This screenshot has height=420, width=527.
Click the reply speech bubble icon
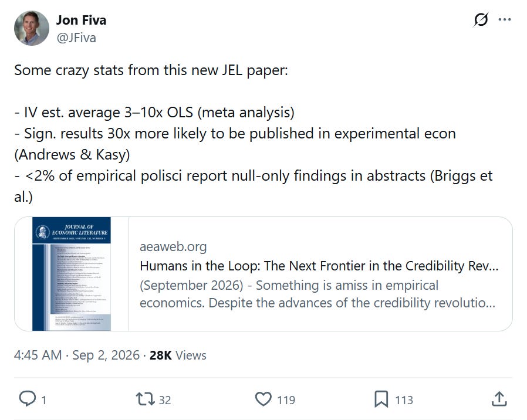point(27,399)
